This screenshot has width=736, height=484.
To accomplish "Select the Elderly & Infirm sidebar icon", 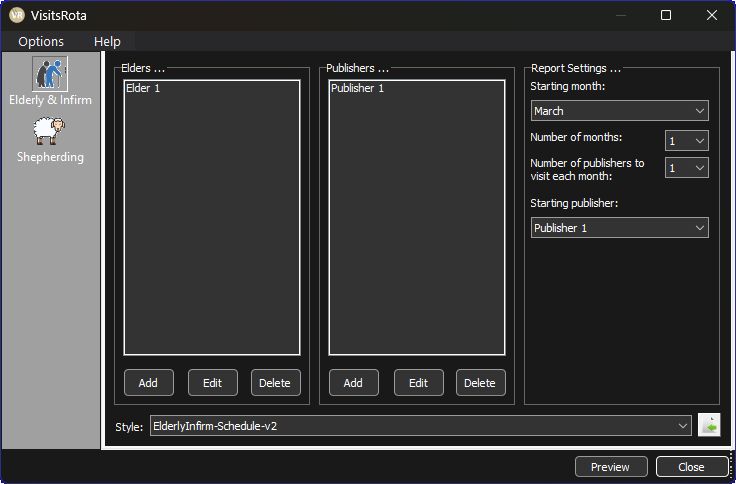I will point(50,74).
